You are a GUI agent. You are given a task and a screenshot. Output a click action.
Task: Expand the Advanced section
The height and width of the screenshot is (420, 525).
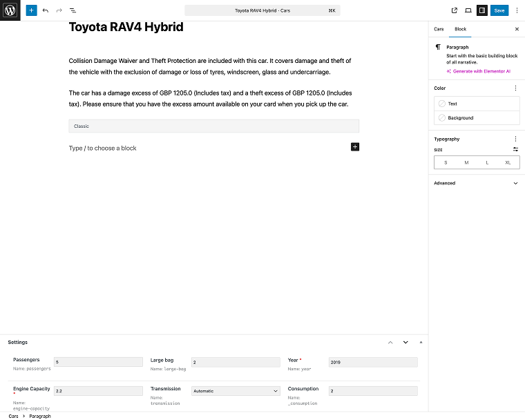click(477, 183)
